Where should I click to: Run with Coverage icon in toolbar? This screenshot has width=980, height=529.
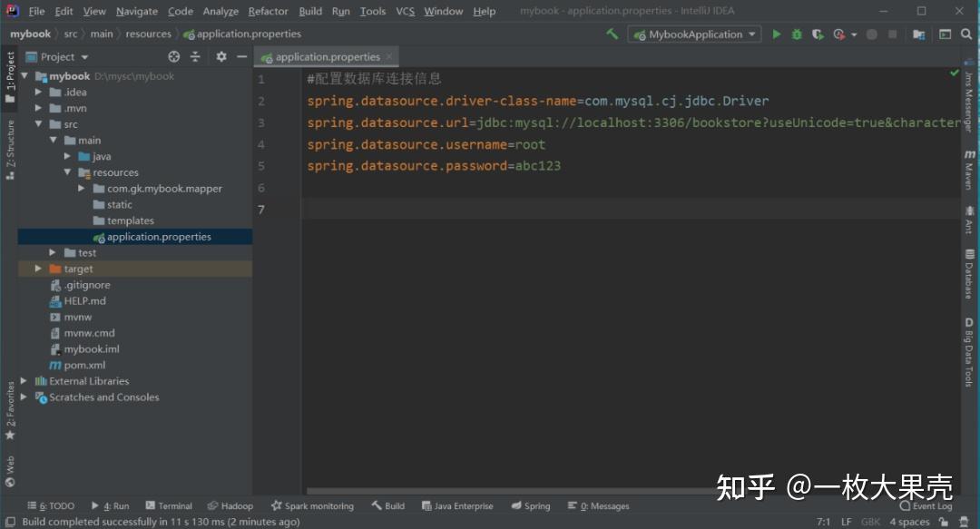point(817,34)
